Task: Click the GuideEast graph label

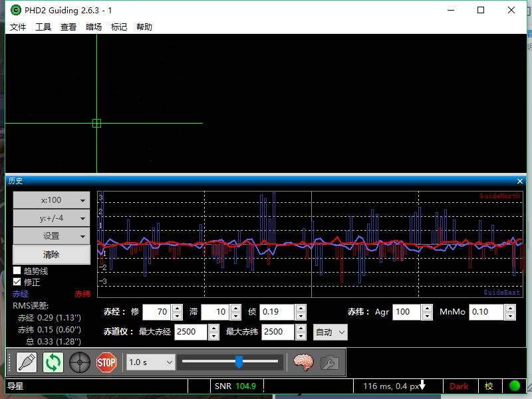Action: pos(502,293)
